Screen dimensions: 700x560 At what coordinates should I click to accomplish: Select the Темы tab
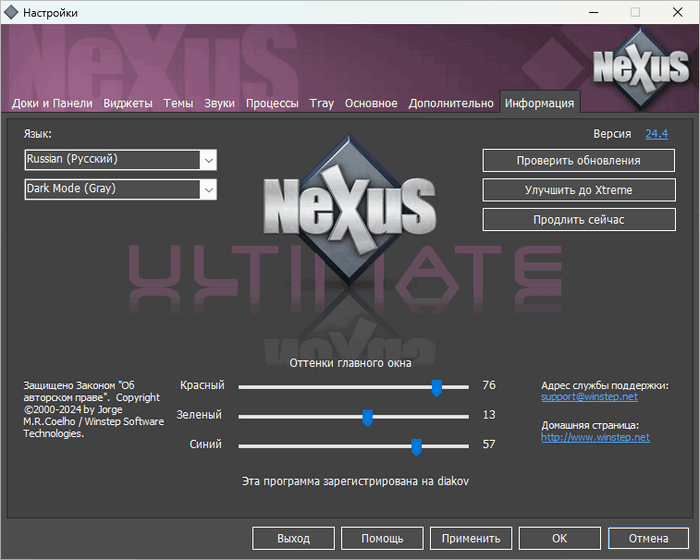point(178,103)
